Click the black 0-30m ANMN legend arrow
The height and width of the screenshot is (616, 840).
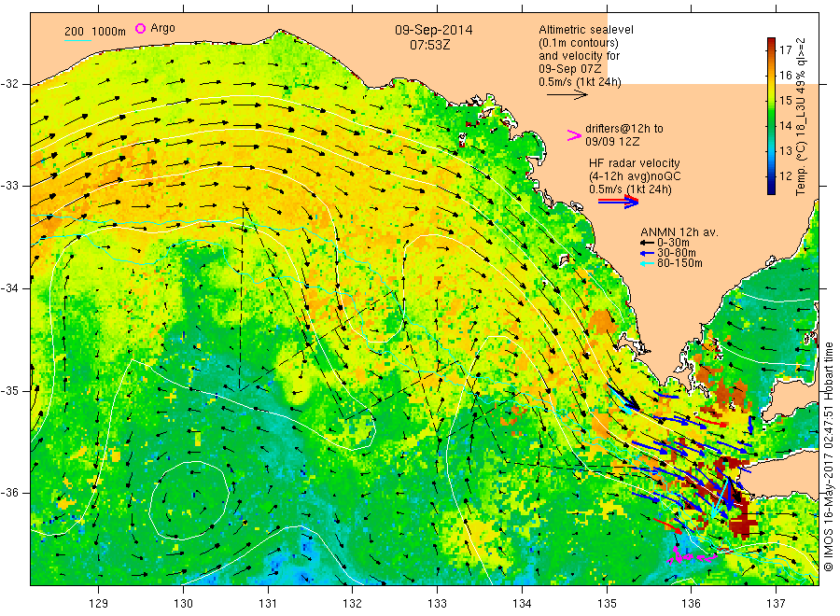[x=647, y=244]
